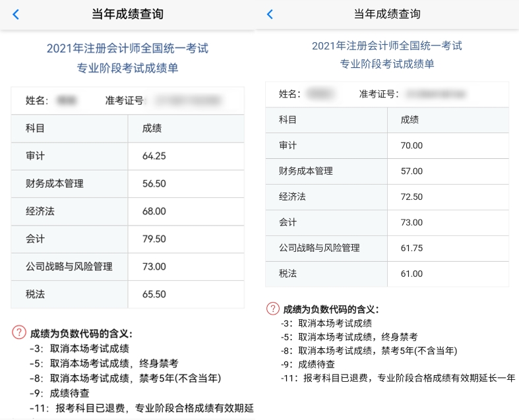The height and width of the screenshot is (420, 519).
Task: Click 科目 column header in left screen
Action: coord(35,129)
